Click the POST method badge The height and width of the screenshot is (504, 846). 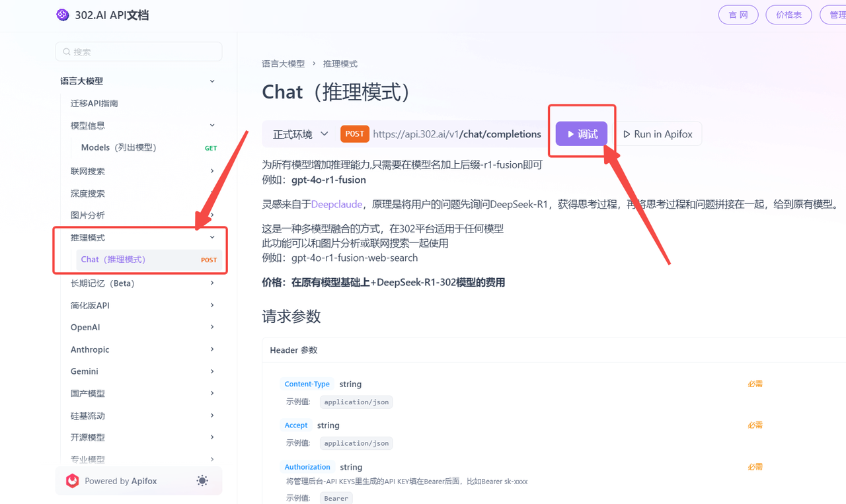(x=355, y=134)
